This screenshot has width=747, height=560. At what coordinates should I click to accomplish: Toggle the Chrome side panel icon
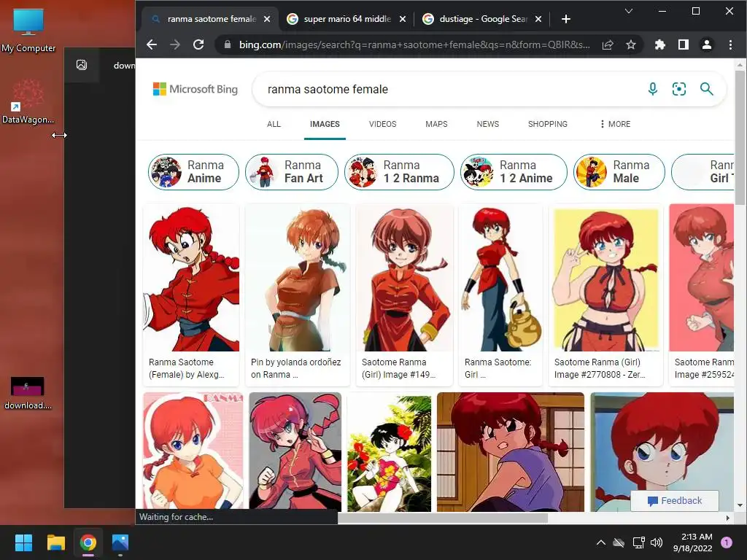click(x=683, y=44)
